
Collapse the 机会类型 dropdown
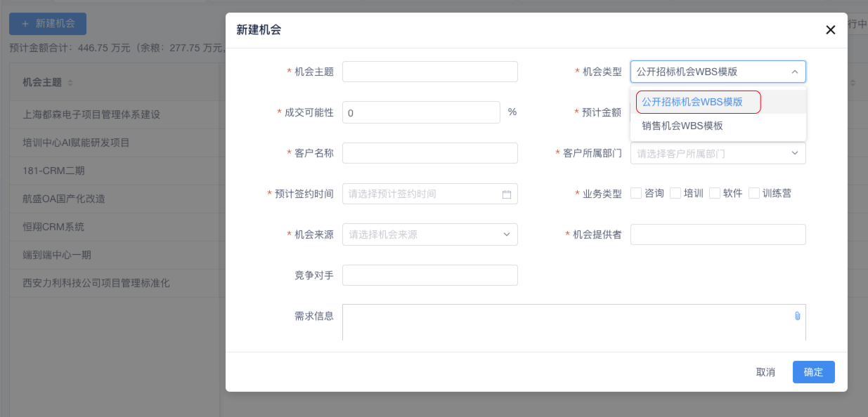click(x=794, y=72)
